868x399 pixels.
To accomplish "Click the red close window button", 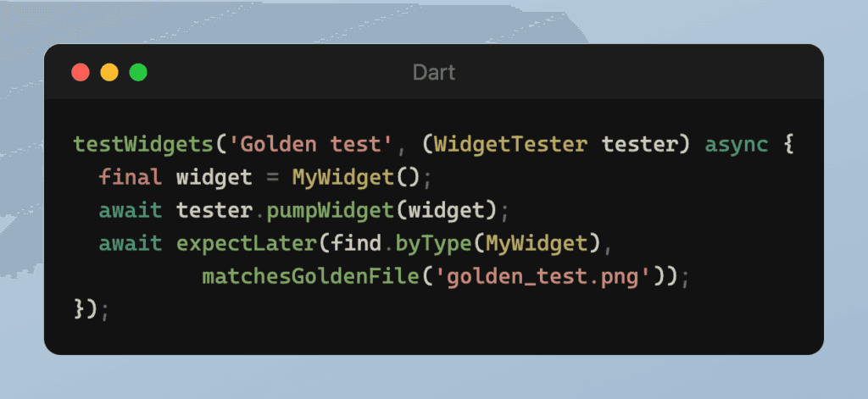I will click(x=81, y=73).
